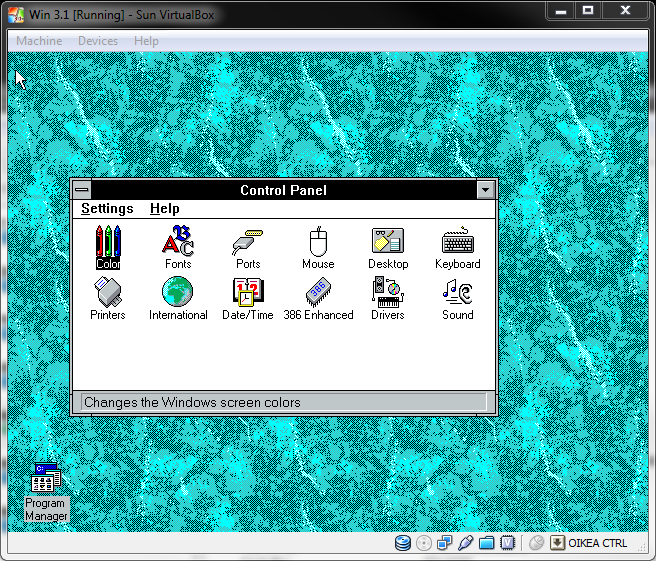Select the Ports icon

click(248, 248)
